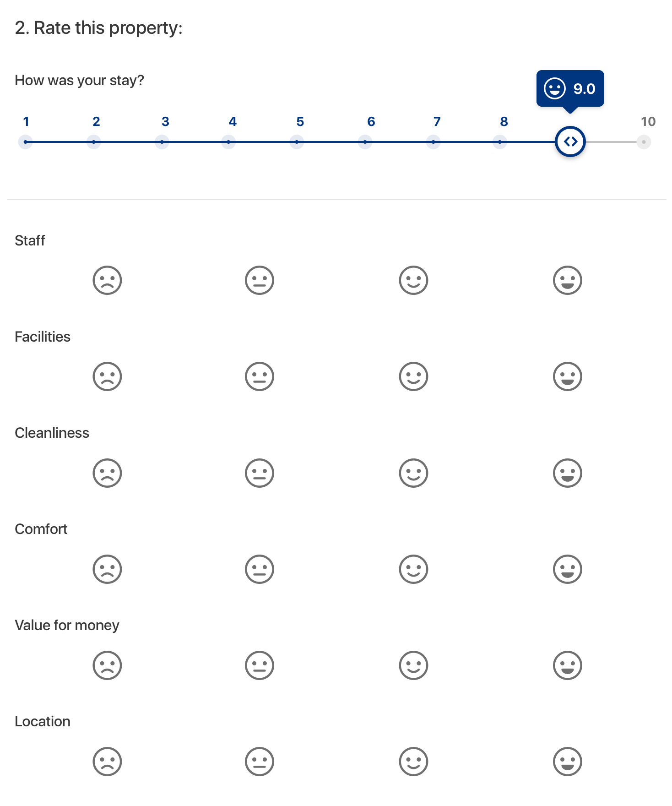
Task: Pick the sad face for Cleanliness
Action: coord(107,473)
